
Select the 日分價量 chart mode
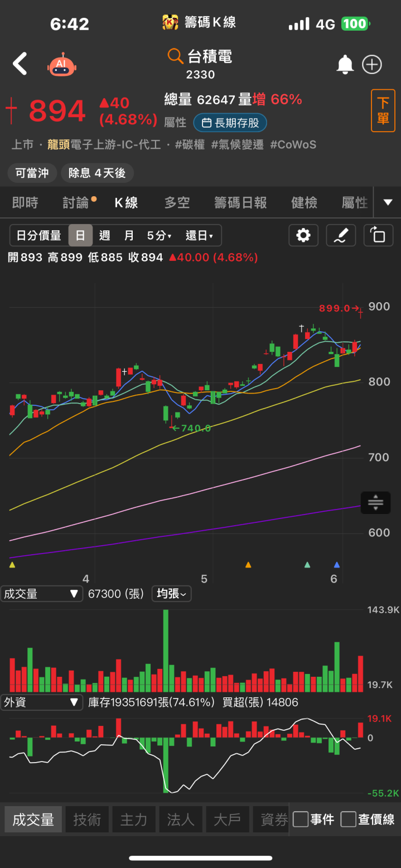(39, 236)
